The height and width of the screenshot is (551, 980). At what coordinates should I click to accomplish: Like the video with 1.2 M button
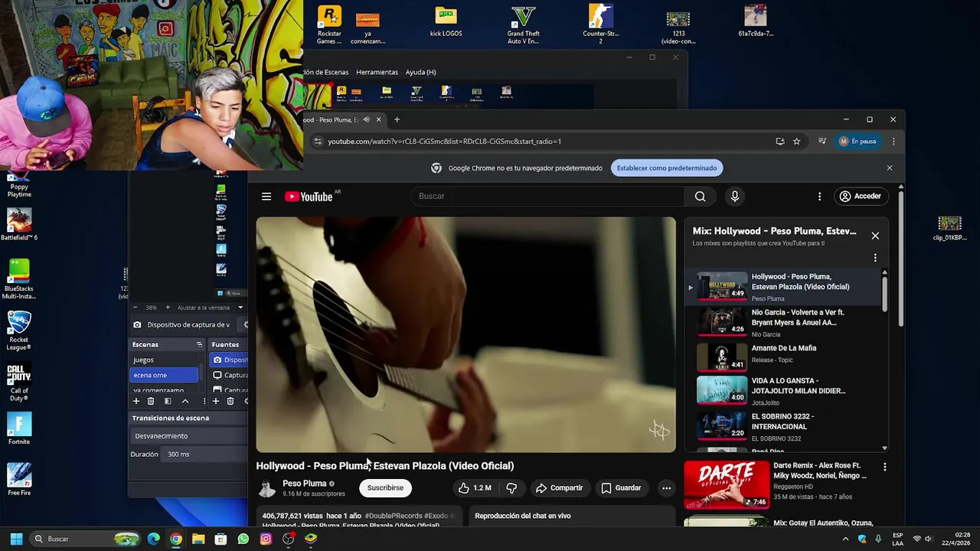(x=475, y=488)
